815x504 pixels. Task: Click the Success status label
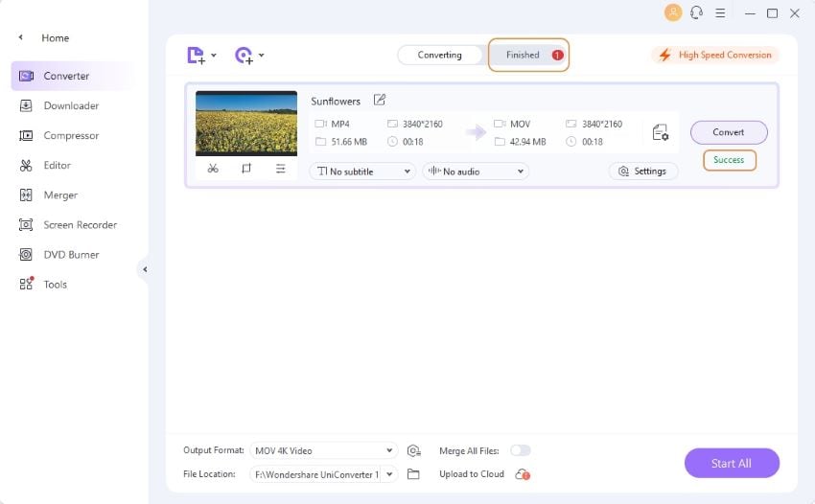[730, 160]
